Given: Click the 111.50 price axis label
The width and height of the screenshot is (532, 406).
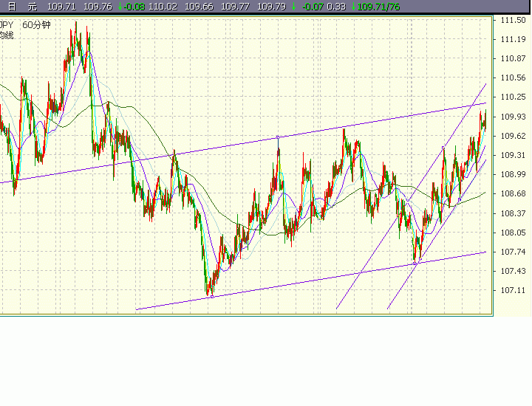Looking at the screenshot, I should 513,20.
